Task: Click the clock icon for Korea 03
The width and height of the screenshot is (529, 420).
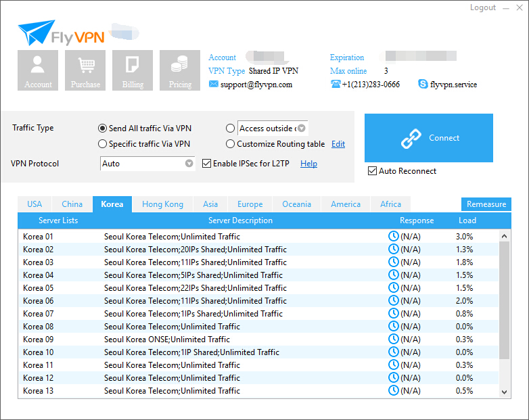Action: pos(394,262)
